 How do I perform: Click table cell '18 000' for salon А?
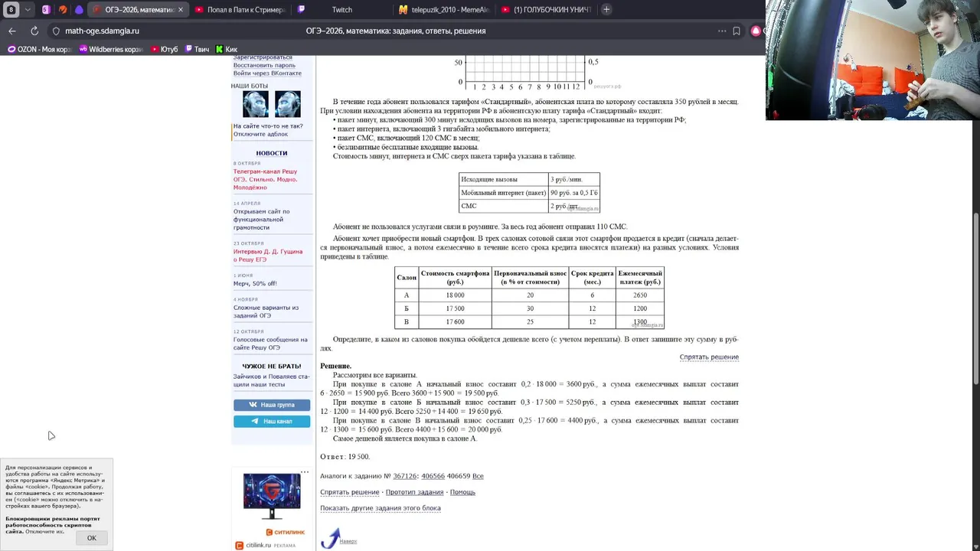(x=455, y=295)
